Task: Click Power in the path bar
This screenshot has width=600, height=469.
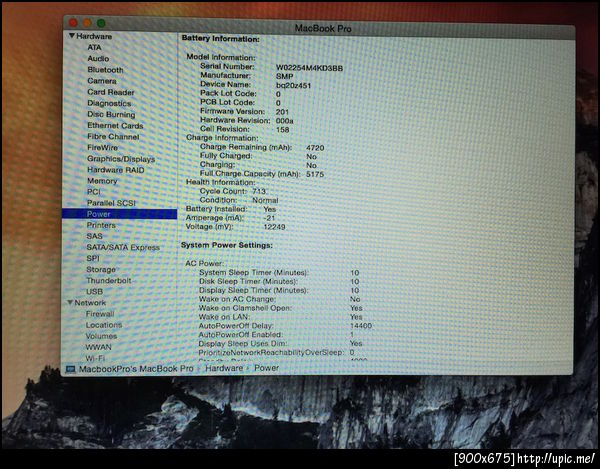Action: click(267, 368)
